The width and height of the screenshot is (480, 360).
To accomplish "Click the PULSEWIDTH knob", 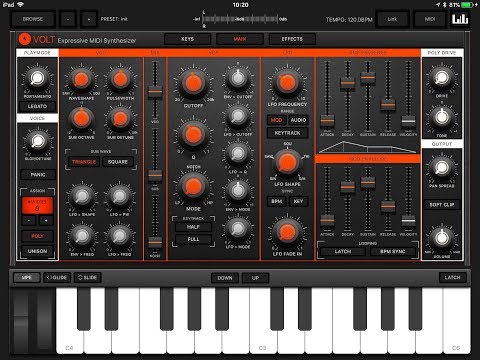I will pyautogui.click(x=120, y=80).
